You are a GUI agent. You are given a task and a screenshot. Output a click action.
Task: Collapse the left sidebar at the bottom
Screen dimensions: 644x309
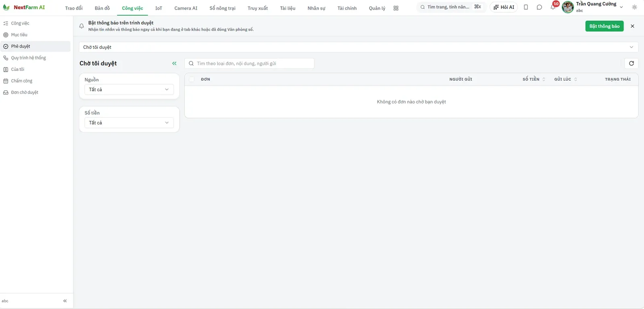pyautogui.click(x=65, y=301)
